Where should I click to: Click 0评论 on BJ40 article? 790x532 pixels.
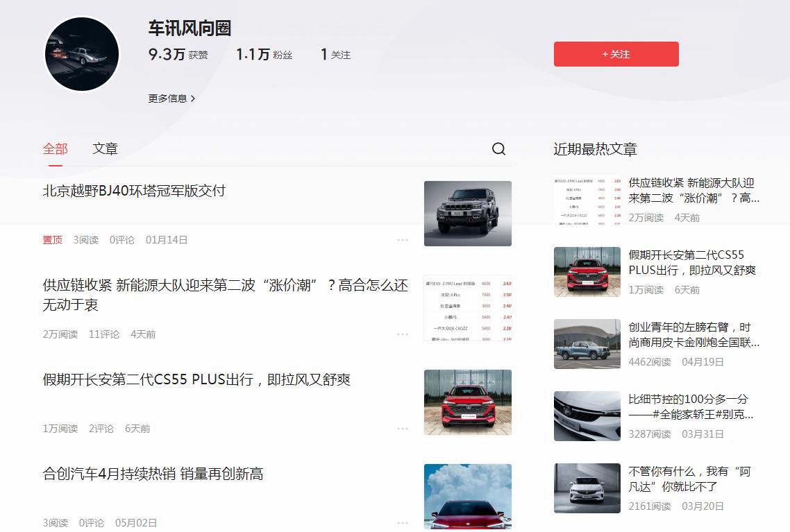(x=122, y=240)
